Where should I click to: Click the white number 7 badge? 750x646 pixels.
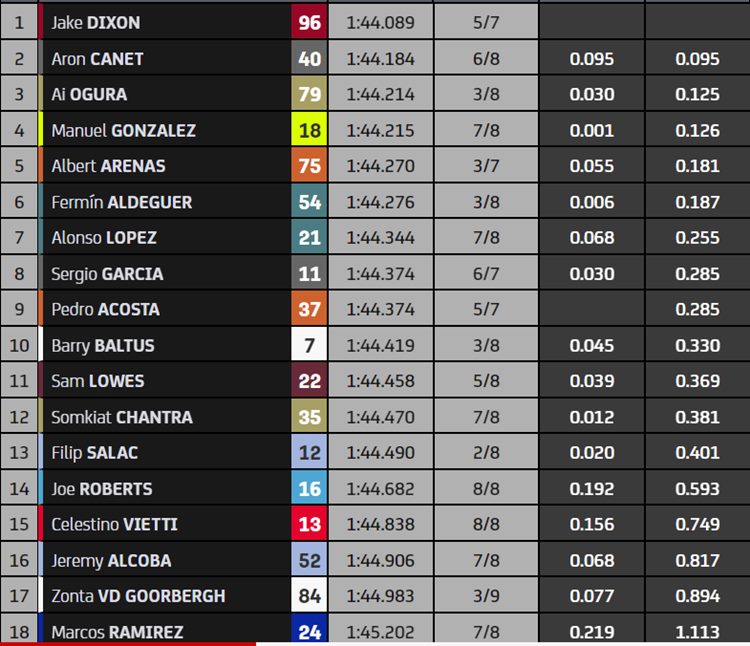click(309, 345)
